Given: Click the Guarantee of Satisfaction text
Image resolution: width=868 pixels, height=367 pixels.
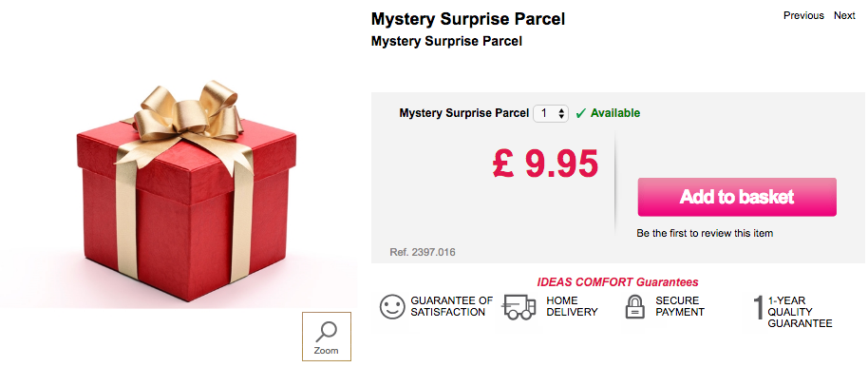Looking at the screenshot, I should point(451,306).
